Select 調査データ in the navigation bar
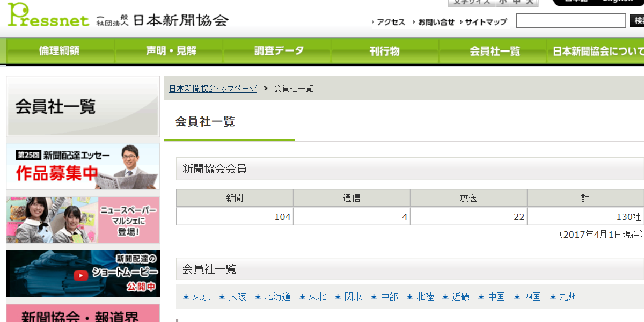The width and height of the screenshot is (644, 322). (x=279, y=51)
